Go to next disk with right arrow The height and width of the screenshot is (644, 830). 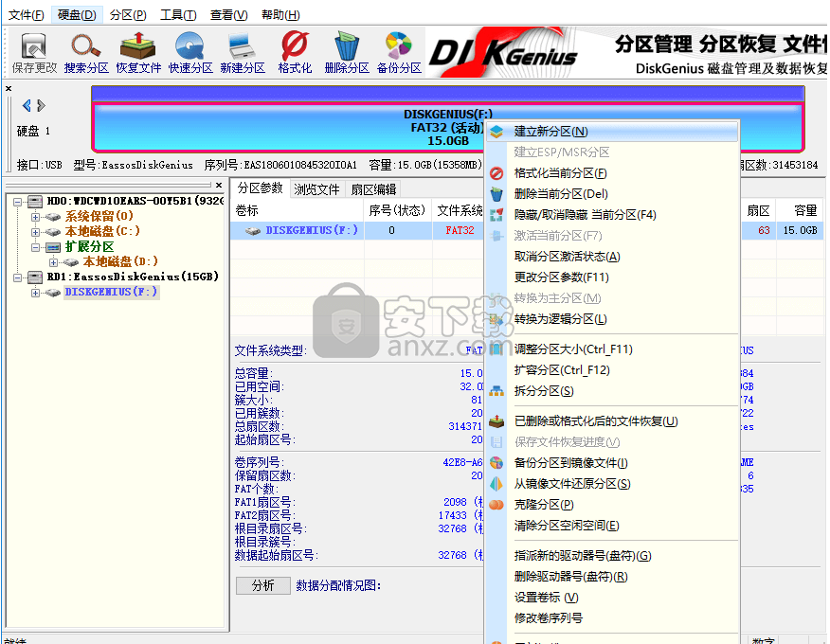(x=41, y=105)
